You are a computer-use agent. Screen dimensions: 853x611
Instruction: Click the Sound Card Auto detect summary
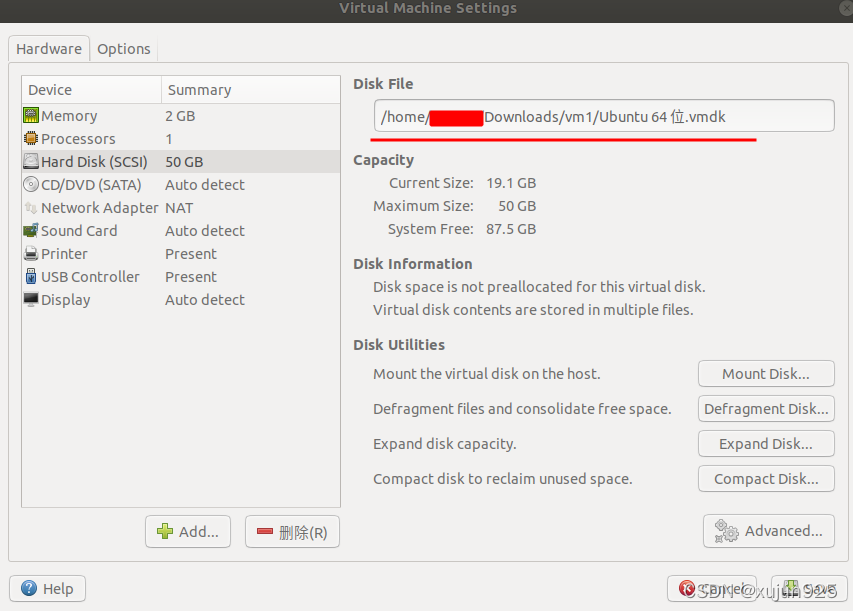[x=205, y=230]
